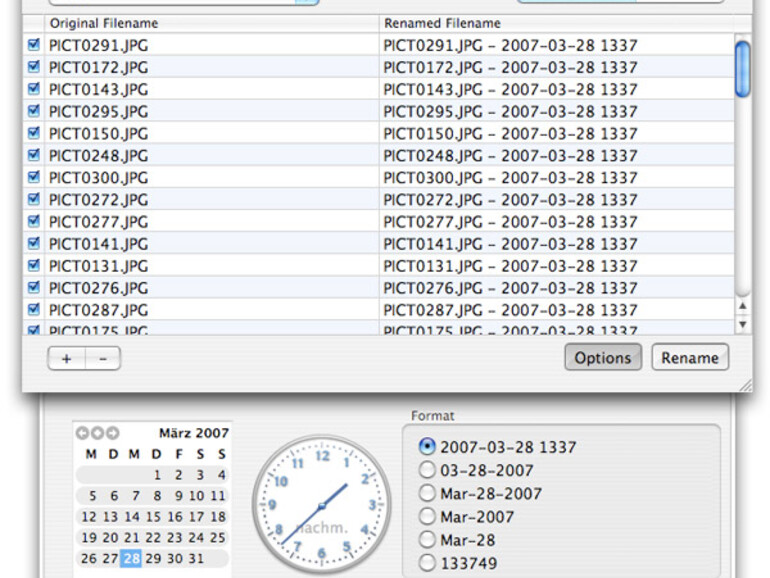Toggle the checkbox for PICT0272.JPG
Screen dimensions: 770x578
point(33,199)
